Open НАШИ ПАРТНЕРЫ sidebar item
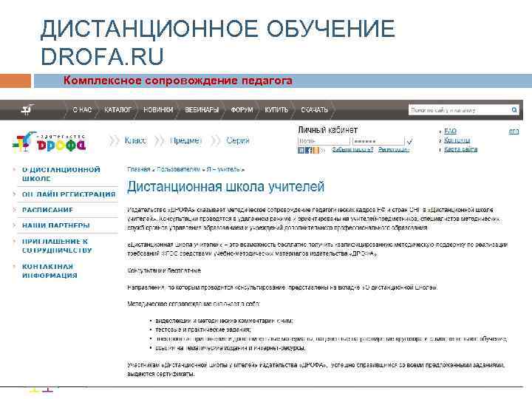Screen dimensions: 532x399 [x=55, y=225]
